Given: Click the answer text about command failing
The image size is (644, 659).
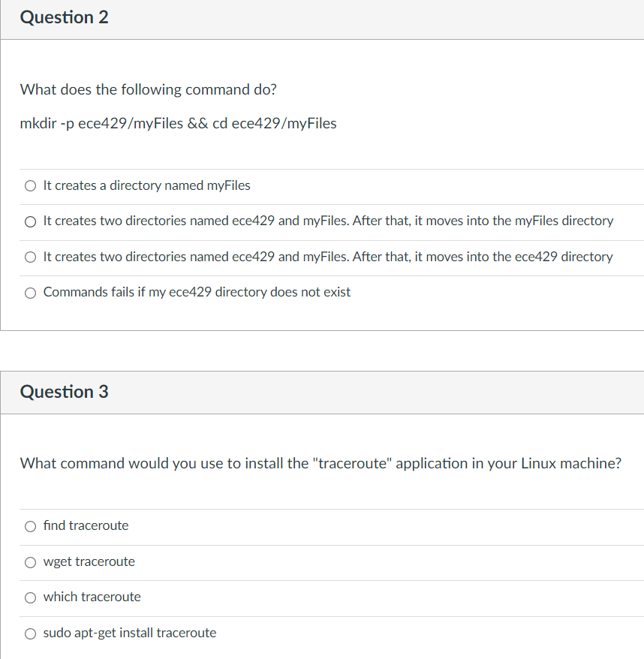Looking at the screenshot, I should point(196,292).
